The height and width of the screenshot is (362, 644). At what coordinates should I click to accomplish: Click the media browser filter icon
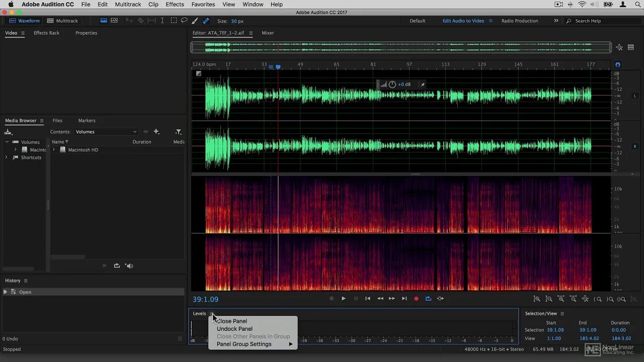pos(178,132)
